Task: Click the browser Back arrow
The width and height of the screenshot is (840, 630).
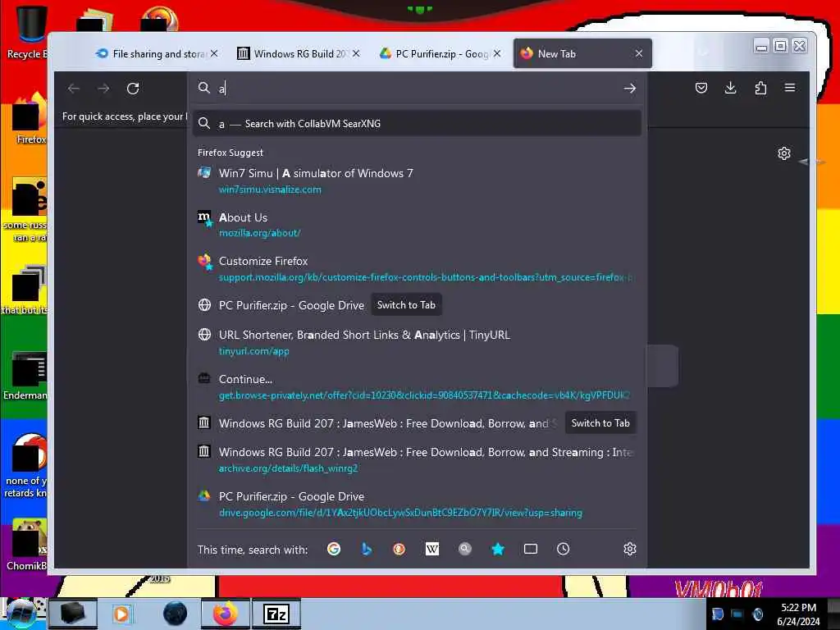Action: point(74,89)
